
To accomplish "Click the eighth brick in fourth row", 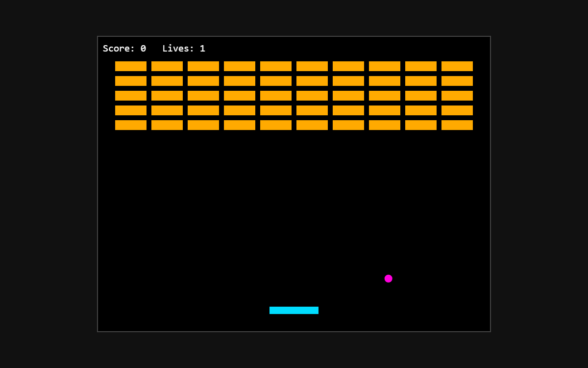I will 385,110.
